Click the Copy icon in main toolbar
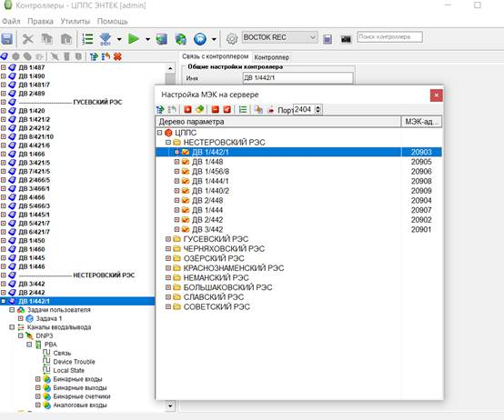 click(x=47, y=39)
